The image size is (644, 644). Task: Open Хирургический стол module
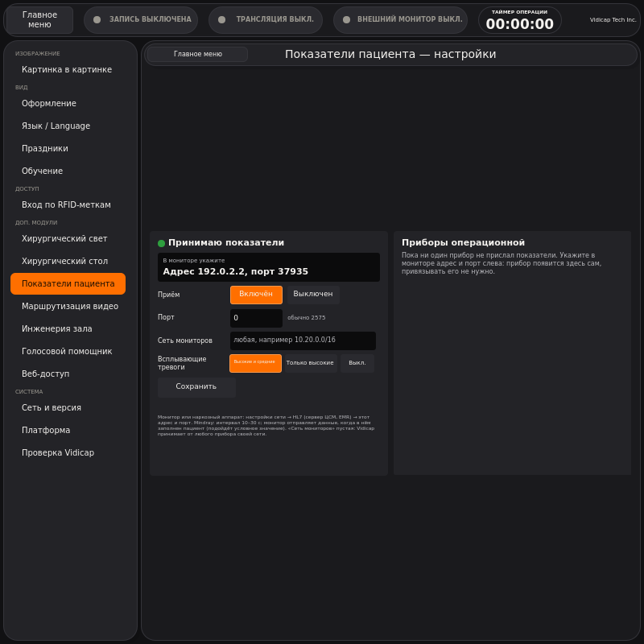click(x=68, y=261)
